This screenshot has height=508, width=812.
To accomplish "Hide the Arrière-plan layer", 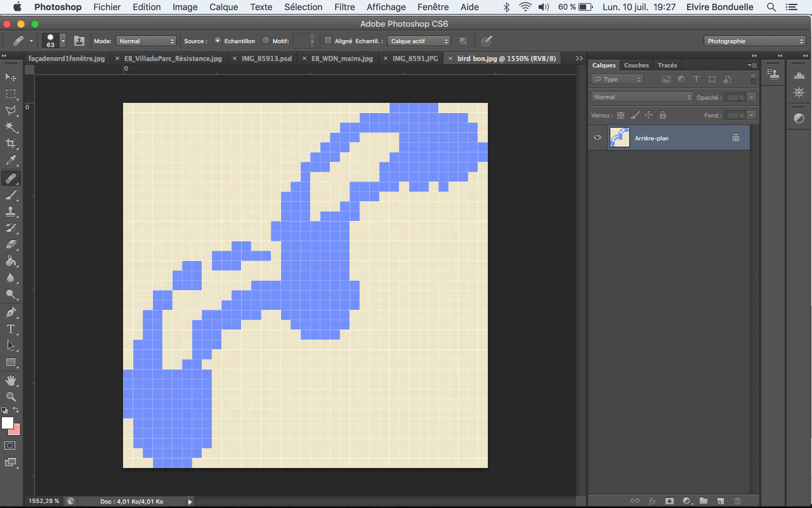I will point(598,137).
